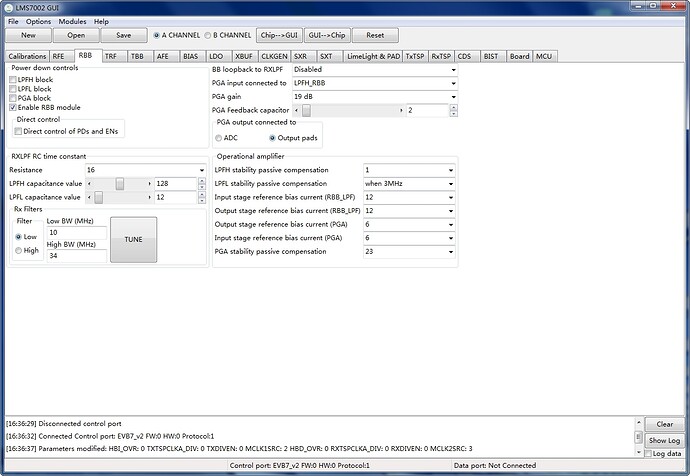Switch to the AFE tab
Image resolution: width=690 pixels, height=476 pixels.
167,56
